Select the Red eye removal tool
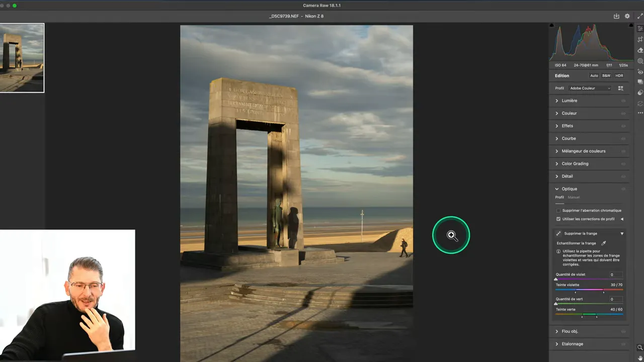644x362 pixels. coord(640,71)
